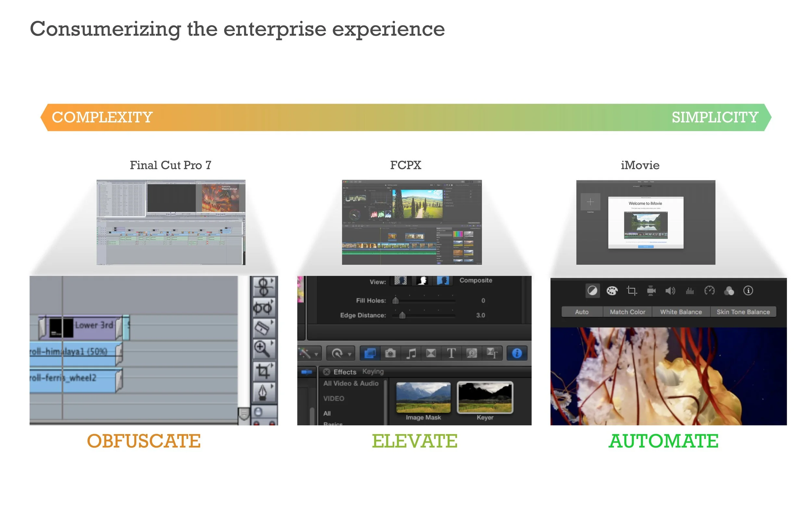Open the FCPX titles browser T icon
This screenshot has width=812, height=527.
(x=451, y=353)
